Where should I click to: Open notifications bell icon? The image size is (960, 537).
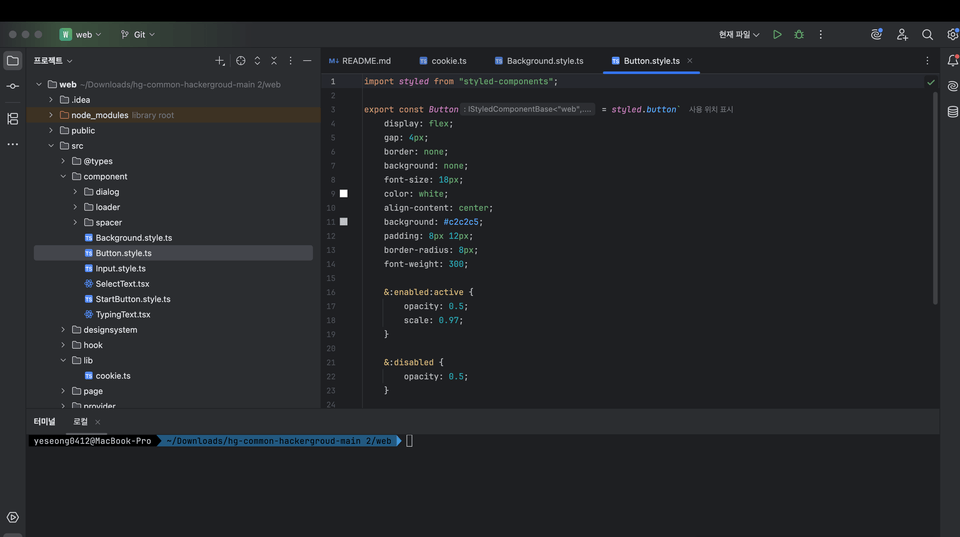(953, 61)
